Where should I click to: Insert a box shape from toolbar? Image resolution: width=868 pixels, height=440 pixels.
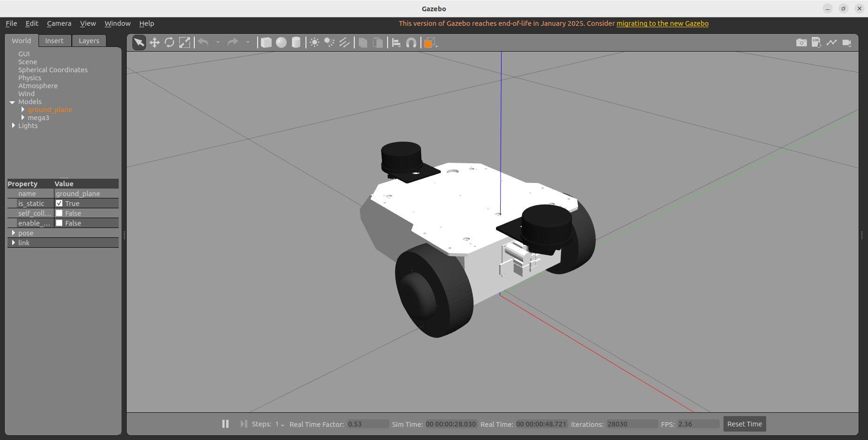point(266,43)
